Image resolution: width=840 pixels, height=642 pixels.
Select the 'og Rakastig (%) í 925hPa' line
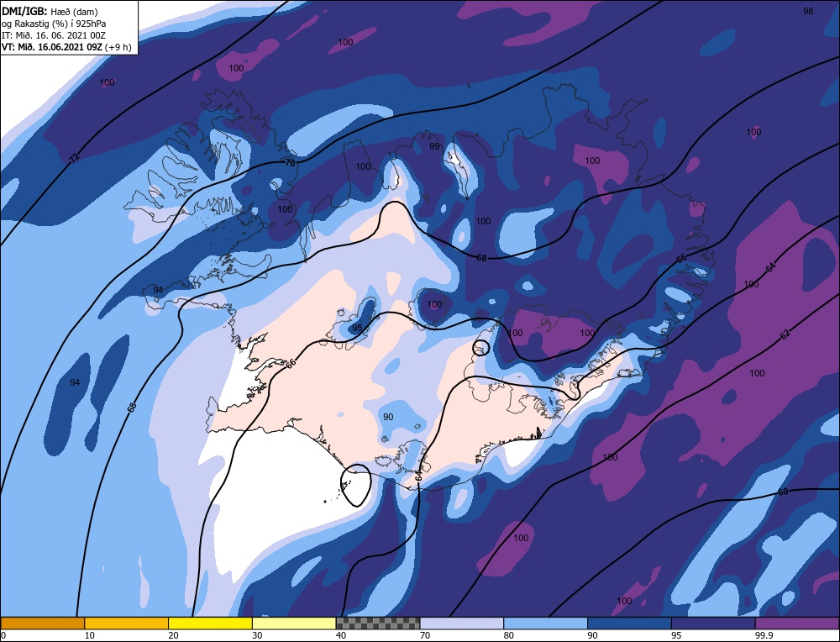(54, 24)
